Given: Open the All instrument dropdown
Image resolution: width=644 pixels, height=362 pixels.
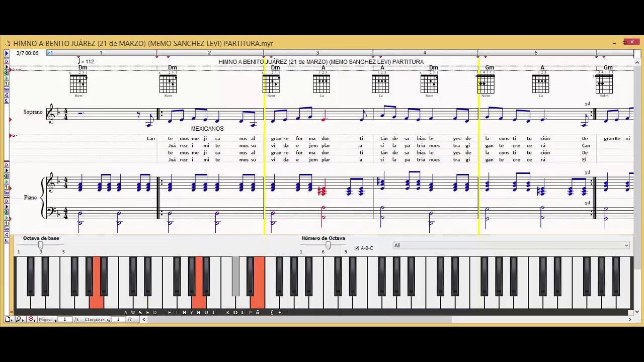Looking at the screenshot, I should 512,245.
